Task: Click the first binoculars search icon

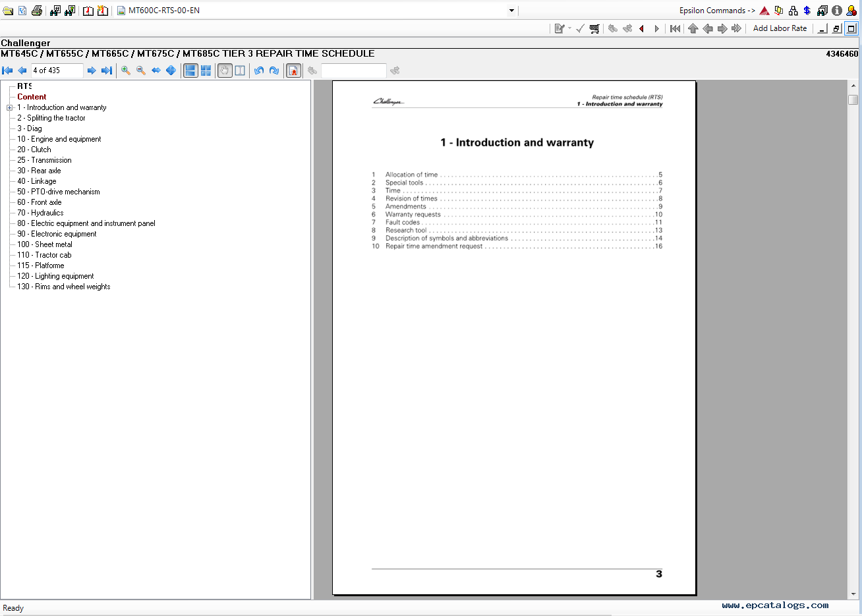Action: click(x=55, y=11)
